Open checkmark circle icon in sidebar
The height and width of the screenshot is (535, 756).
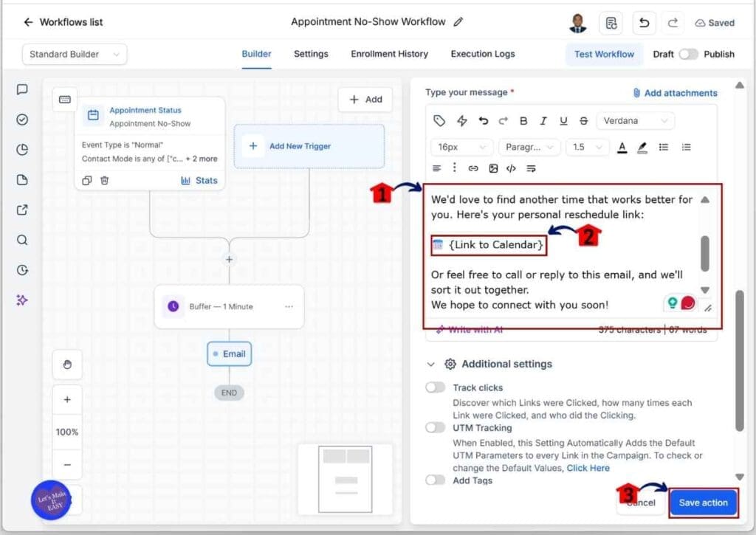[22, 120]
